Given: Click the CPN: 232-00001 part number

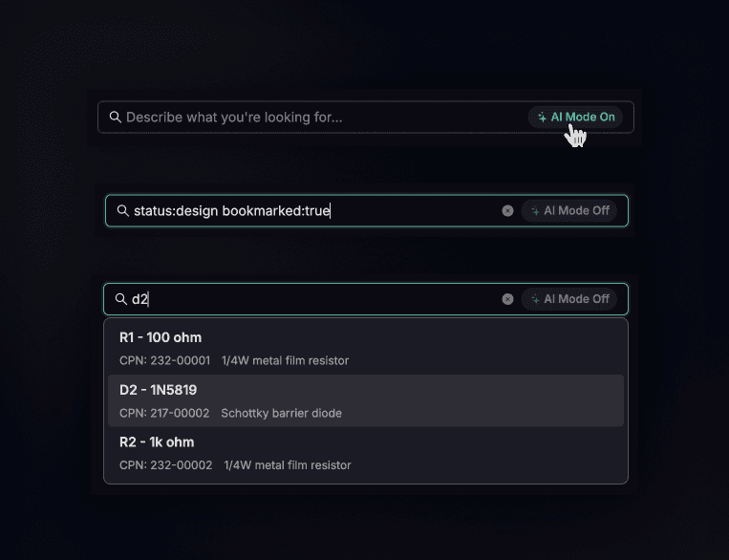Looking at the screenshot, I should pyautogui.click(x=164, y=361).
